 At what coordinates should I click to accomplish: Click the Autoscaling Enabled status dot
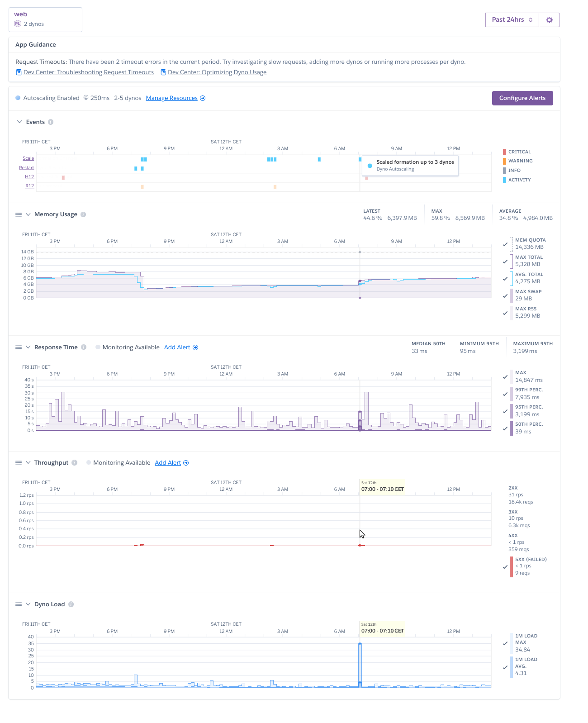point(18,98)
